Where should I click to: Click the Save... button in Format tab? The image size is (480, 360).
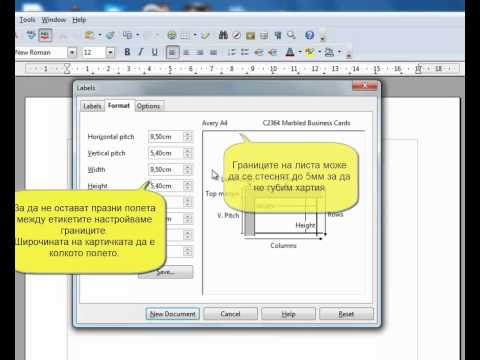pyautogui.click(x=165, y=272)
